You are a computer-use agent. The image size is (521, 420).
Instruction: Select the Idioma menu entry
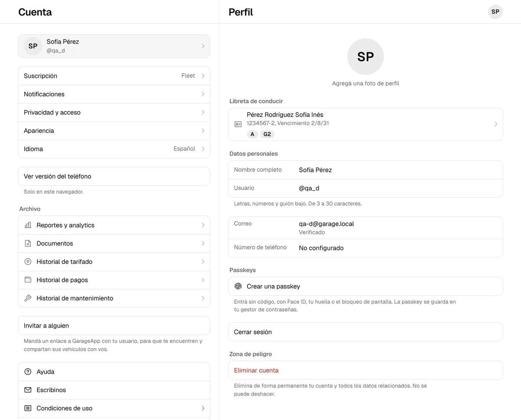(114, 149)
